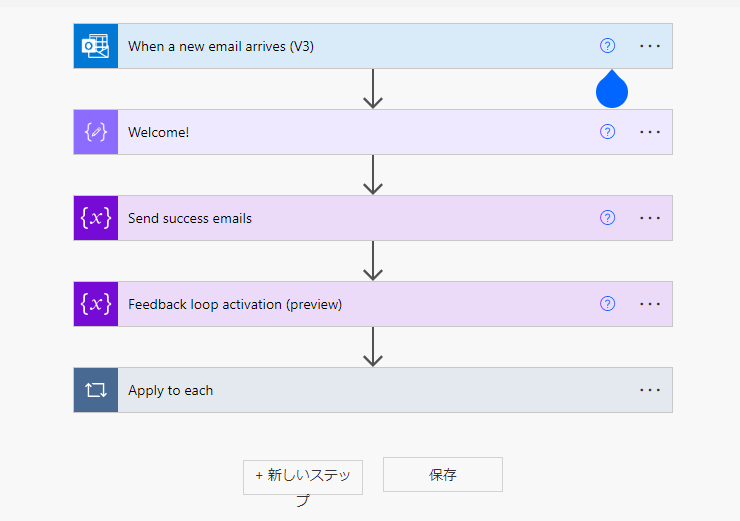Open help for When a new email arrives

(x=607, y=46)
